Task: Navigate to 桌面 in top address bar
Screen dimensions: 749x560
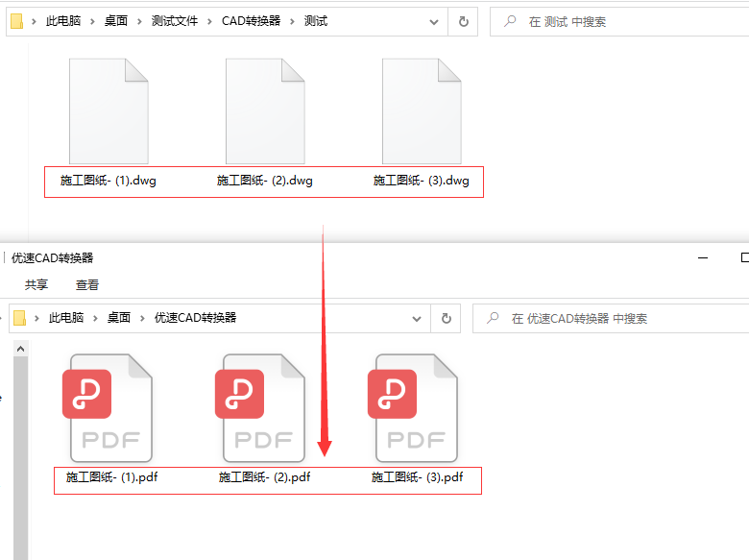Action: 116,21
